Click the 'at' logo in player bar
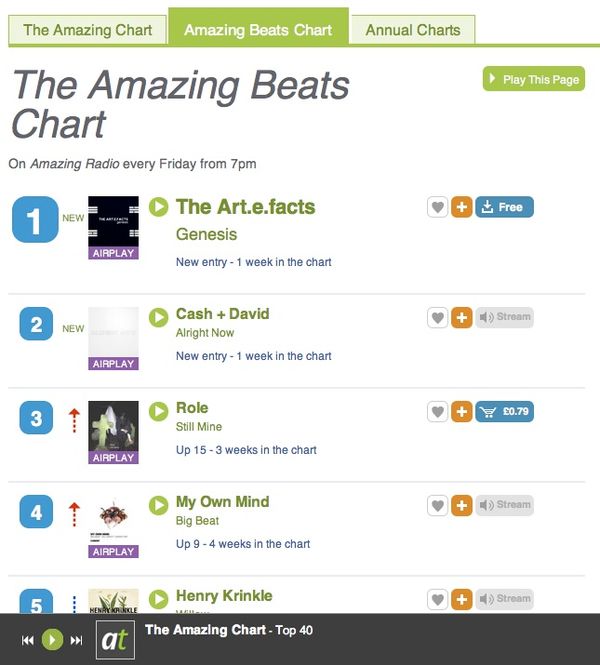The height and width of the screenshot is (665, 600). point(115,640)
